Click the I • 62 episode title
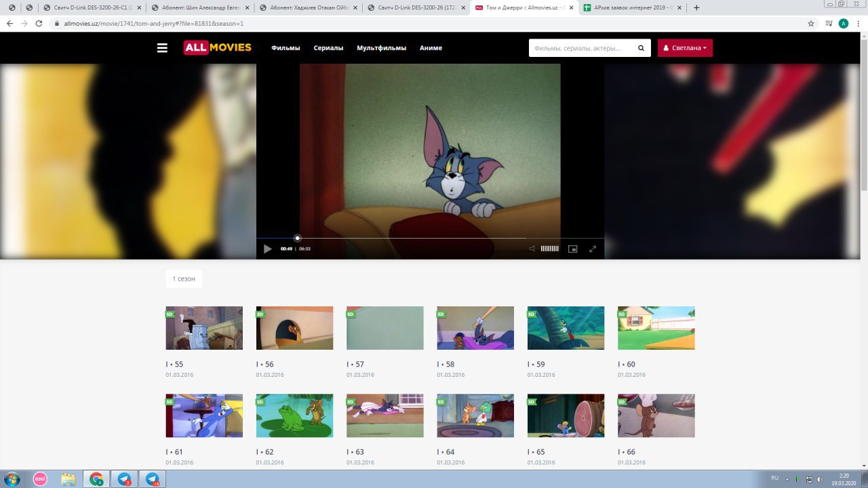The width and height of the screenshot is (868, 488). [265, 451]
